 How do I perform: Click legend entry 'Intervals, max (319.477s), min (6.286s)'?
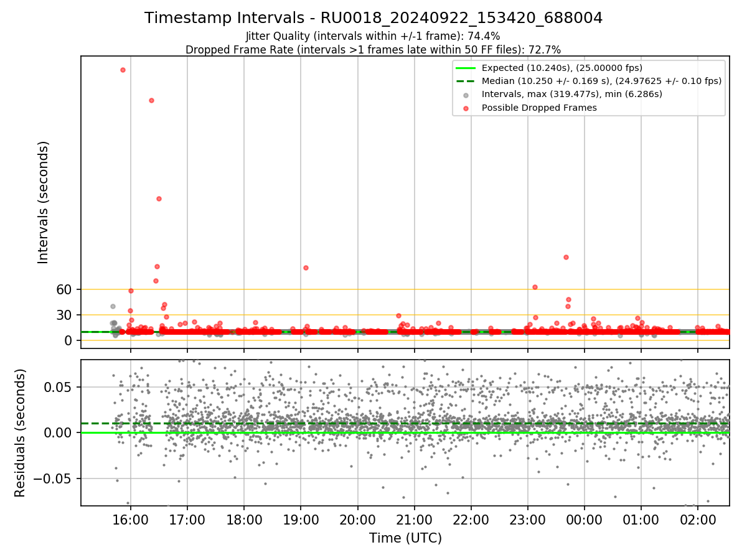point(571,95)
